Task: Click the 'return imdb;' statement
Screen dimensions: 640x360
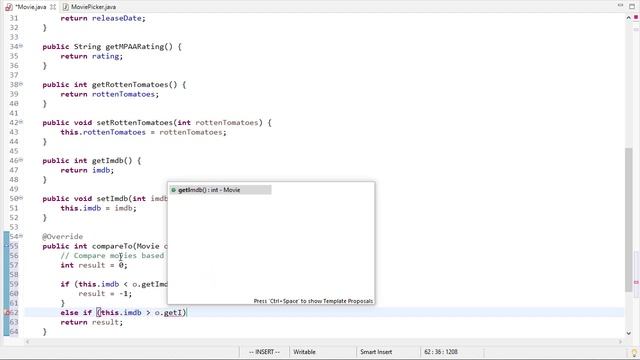Action: pyautogui.click(x=87, y=170)
